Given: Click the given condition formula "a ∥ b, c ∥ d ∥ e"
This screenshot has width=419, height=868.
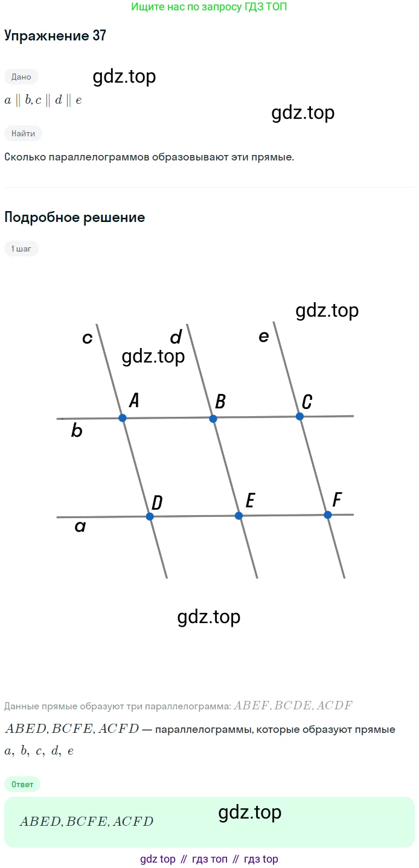Looking at the screenshot, I should coord(43,101).
